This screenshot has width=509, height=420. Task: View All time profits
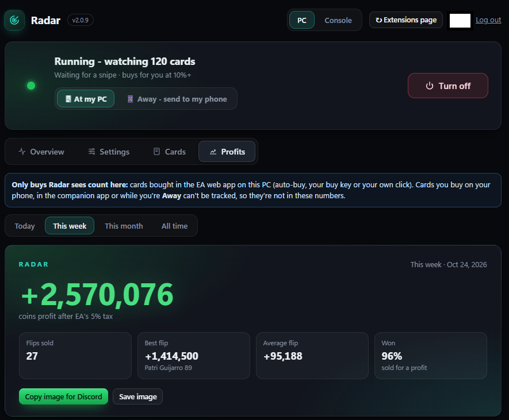point(175,226)
